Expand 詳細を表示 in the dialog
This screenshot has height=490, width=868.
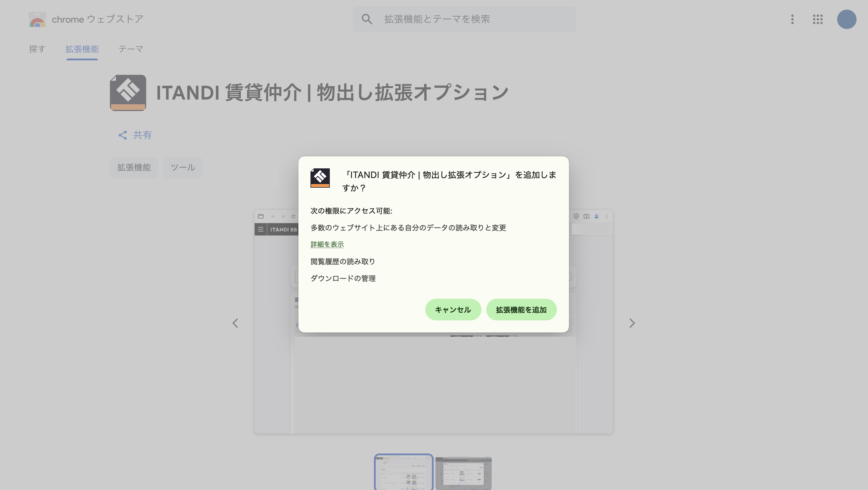tap(327, 244)
